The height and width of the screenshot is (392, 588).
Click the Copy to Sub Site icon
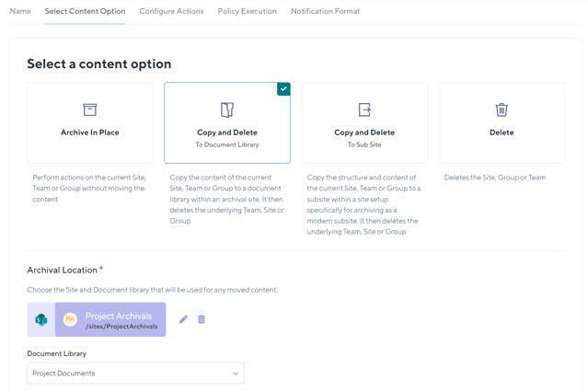click(364, 110)
